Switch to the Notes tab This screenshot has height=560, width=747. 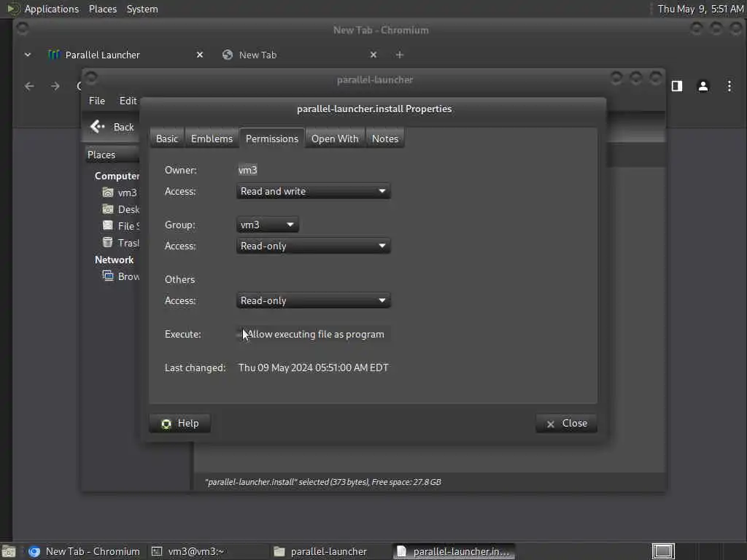pyautogui.click(x=385, y=139)
